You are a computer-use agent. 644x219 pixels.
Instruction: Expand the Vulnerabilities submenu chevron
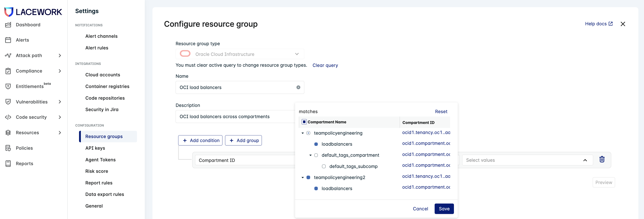coord(60,102)
